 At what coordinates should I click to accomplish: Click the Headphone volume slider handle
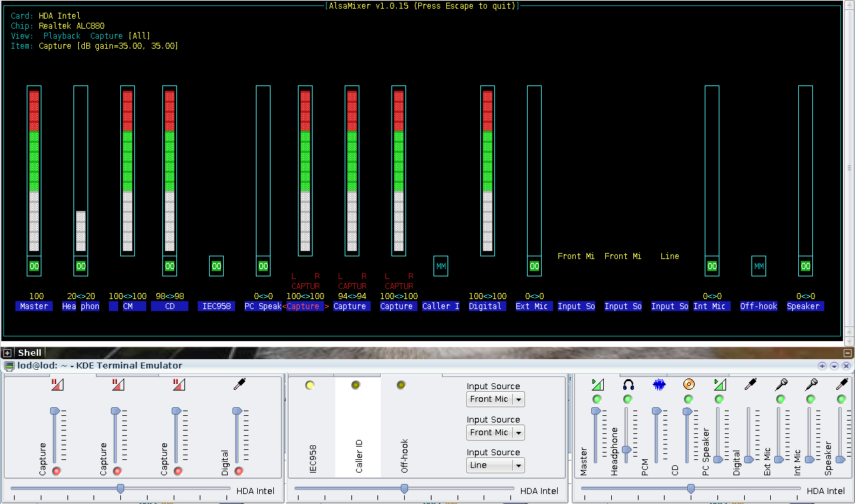(x=627, y=449)
